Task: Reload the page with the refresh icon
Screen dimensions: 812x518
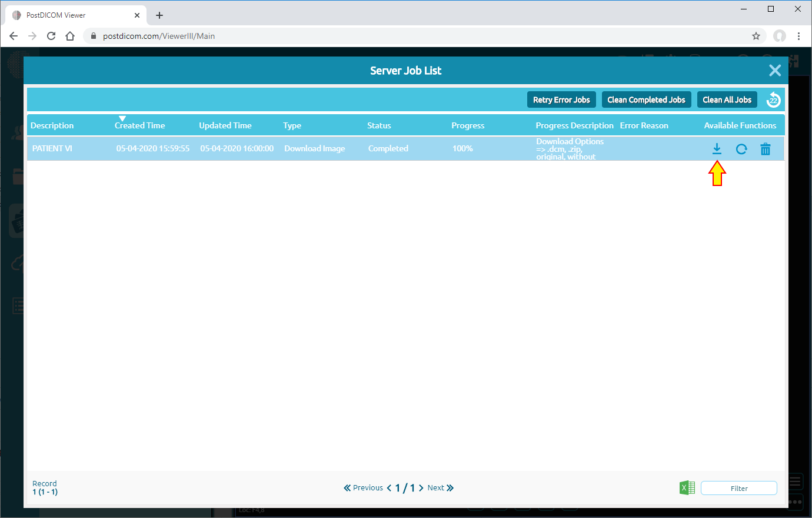Action: [x=51, y=36]
